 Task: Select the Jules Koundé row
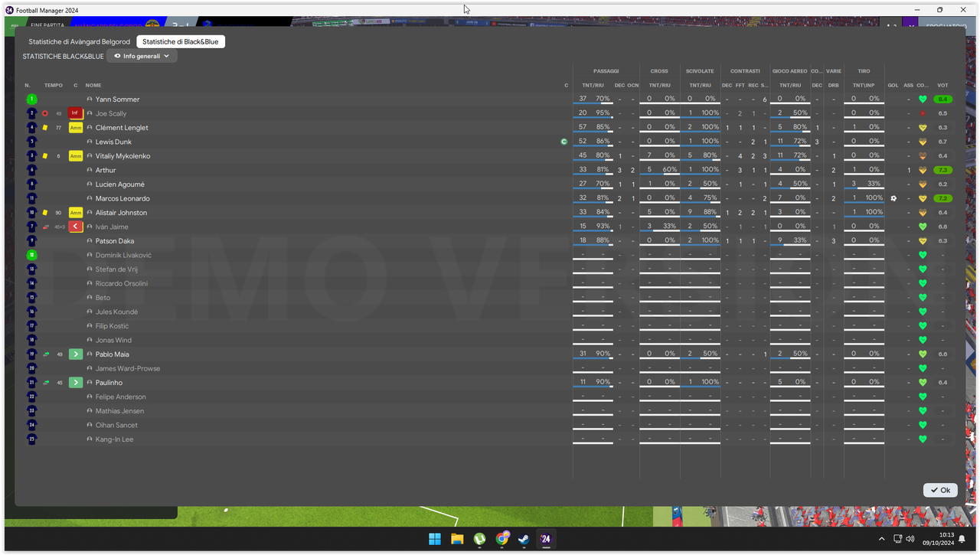click(x=489, y=312)
